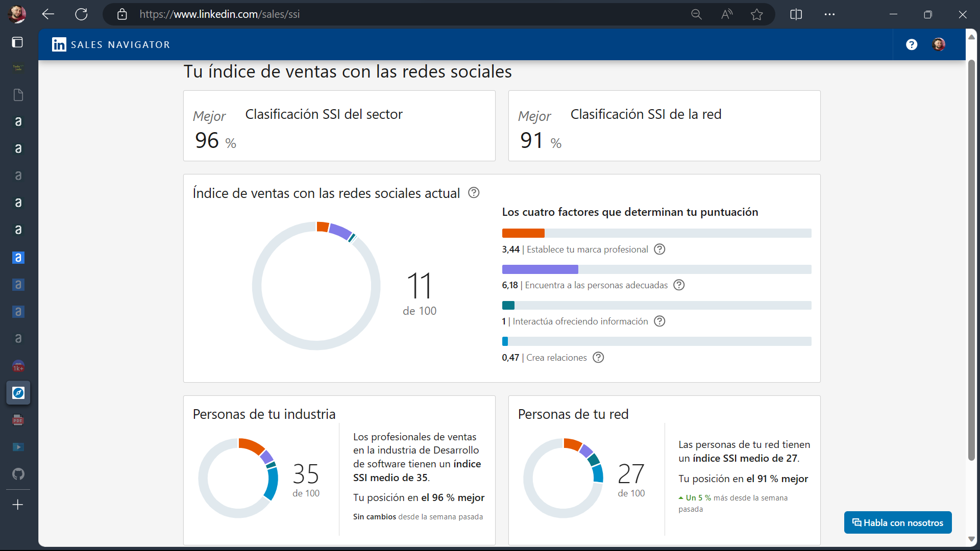Click 'Tu índice de ventas con las redes sociales' heading
Image resolution: width=980 pixels, height=551 pixels.
pos(348,71)
